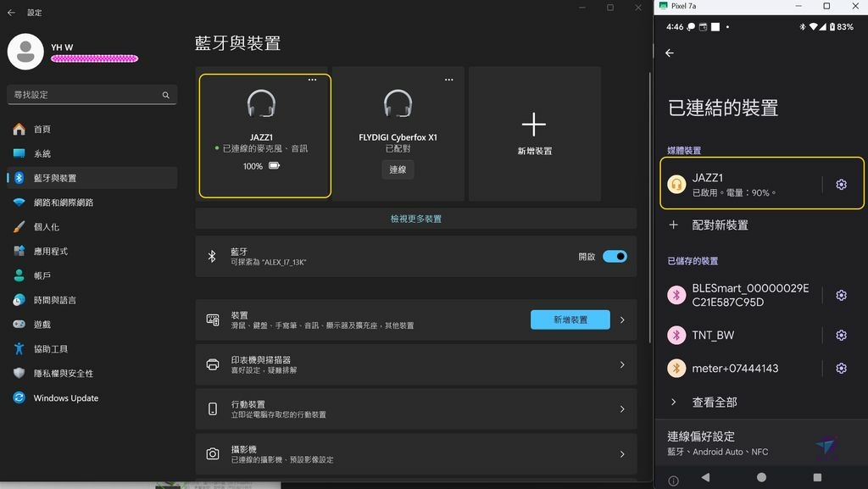
Task: Tap the TNT_BW Bluetooth icon
Action: click(676, 336)
